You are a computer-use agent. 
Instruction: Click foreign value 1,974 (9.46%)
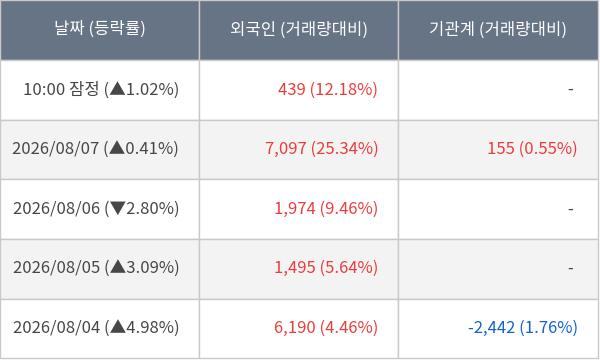tap(326, 209)
